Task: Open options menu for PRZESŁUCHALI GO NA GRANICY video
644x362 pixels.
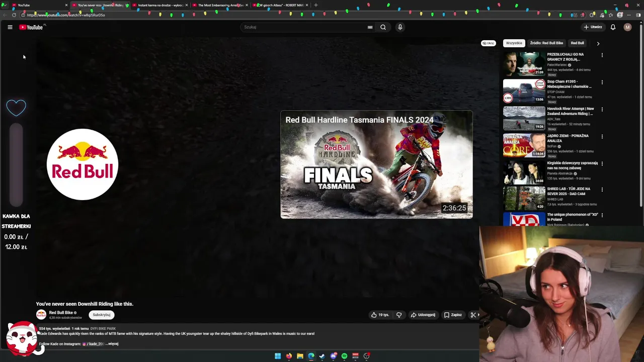Action: [x=602, y=55]
